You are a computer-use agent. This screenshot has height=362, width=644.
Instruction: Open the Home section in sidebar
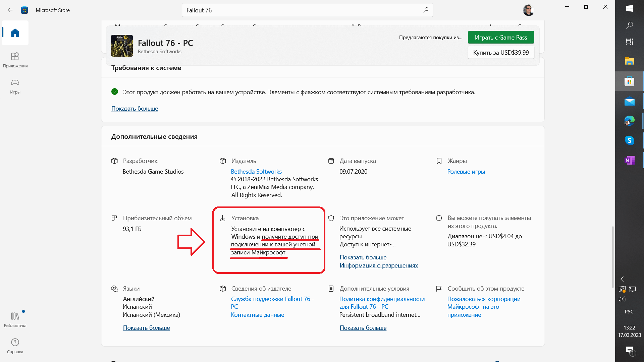click(15, 33)
